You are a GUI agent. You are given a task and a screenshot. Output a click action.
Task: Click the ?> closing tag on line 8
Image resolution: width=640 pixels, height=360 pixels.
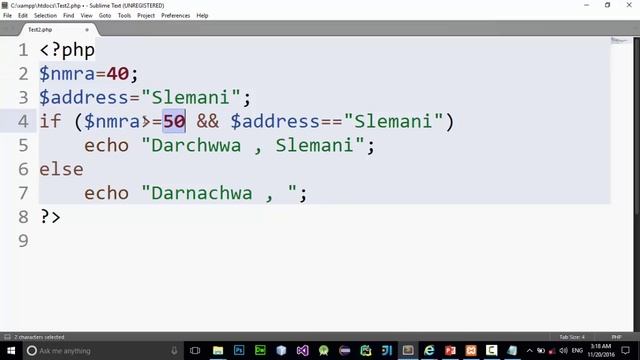pyautogui.click(x=50, y=217)
